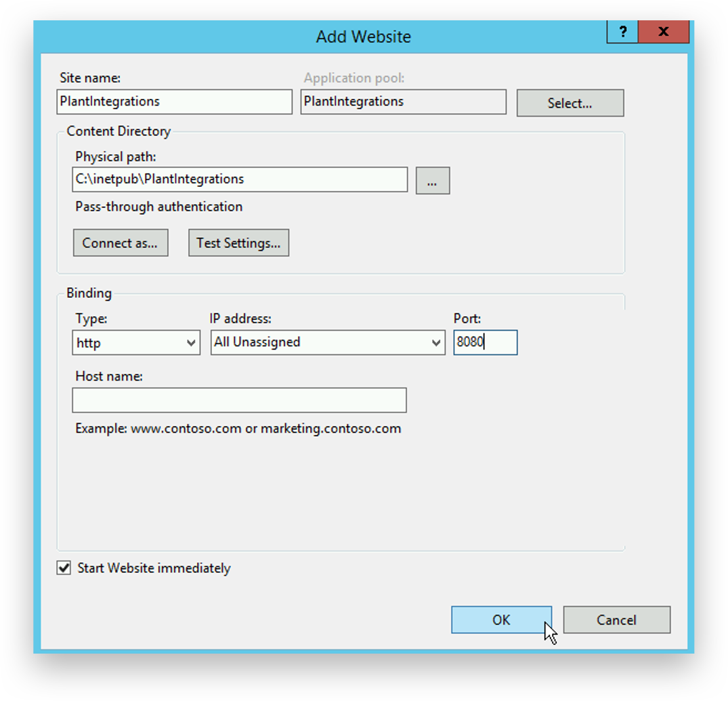Click the Add Website title bar
This screenshot has height=701, width=728.
click(363, 37)
